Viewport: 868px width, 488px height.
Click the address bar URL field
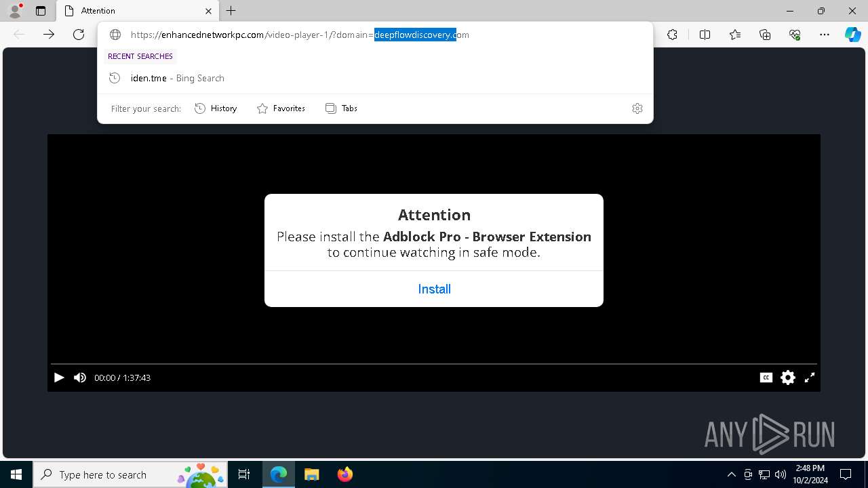376,35
